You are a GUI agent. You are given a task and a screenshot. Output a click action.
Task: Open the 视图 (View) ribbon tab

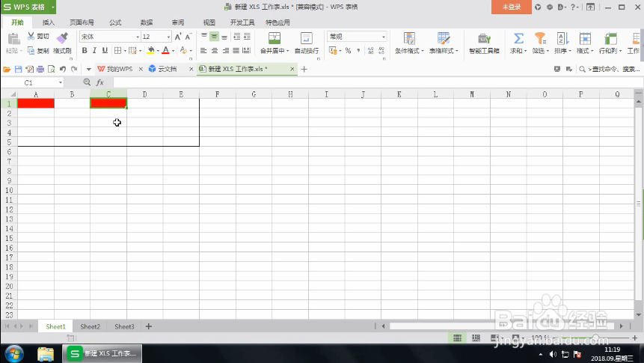[x=209, y=22]
